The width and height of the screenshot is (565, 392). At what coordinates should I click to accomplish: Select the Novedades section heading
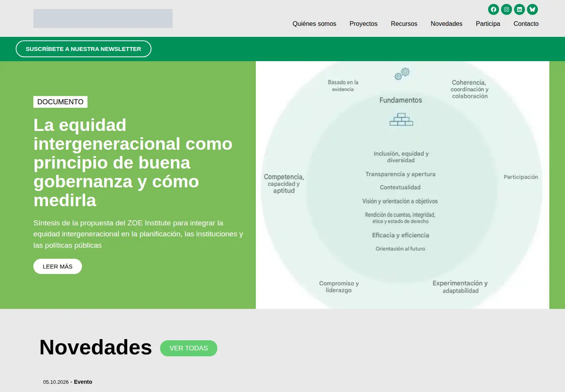[96, 347]
